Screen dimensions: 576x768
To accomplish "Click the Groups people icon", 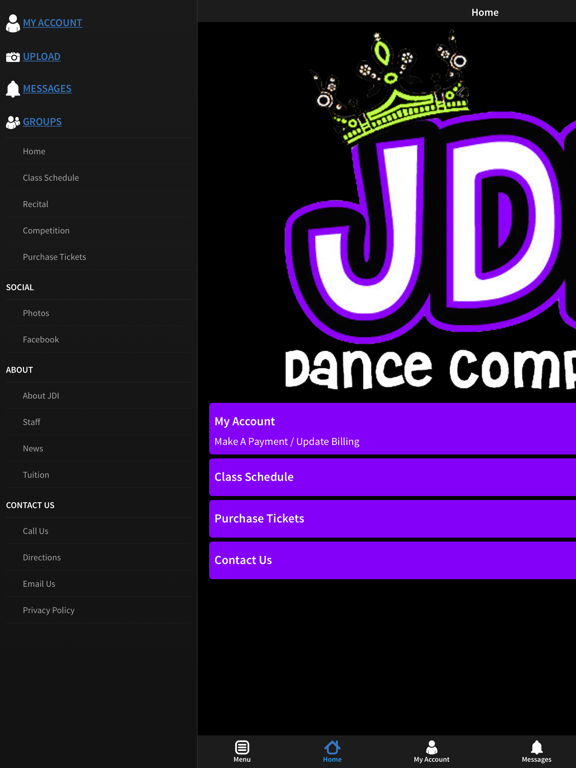I will pyautogui.click(x=13, y=122).
